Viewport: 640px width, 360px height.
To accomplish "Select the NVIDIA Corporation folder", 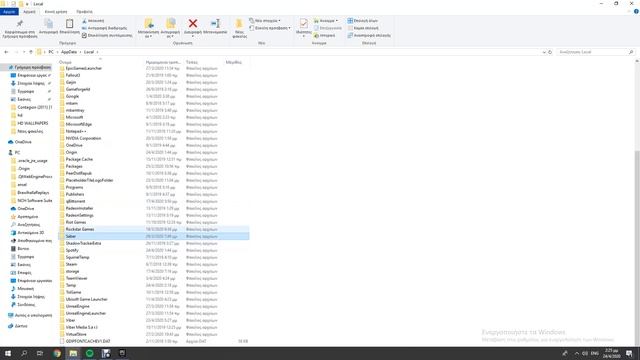I will (83, 138).
